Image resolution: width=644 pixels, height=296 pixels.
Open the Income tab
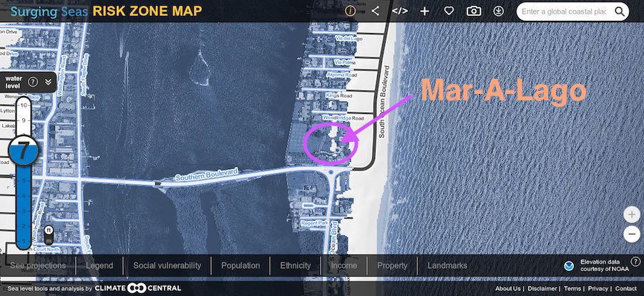pyautogui.click(x=344, y=266)
